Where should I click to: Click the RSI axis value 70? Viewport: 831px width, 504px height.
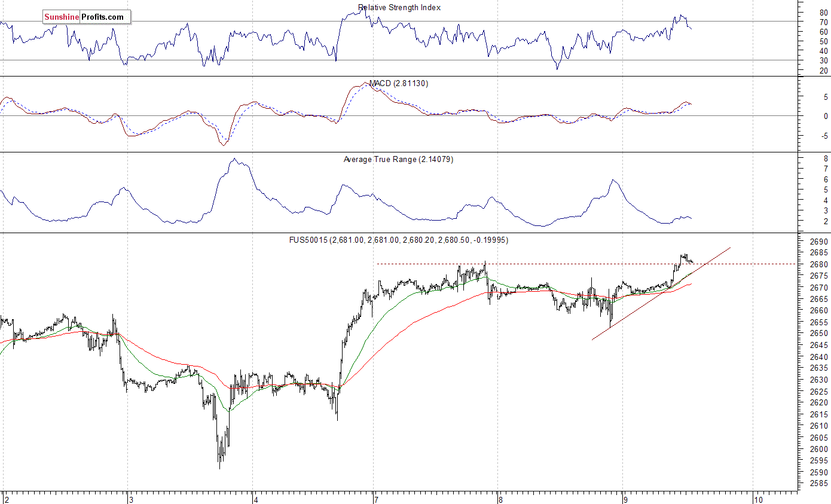823,22
